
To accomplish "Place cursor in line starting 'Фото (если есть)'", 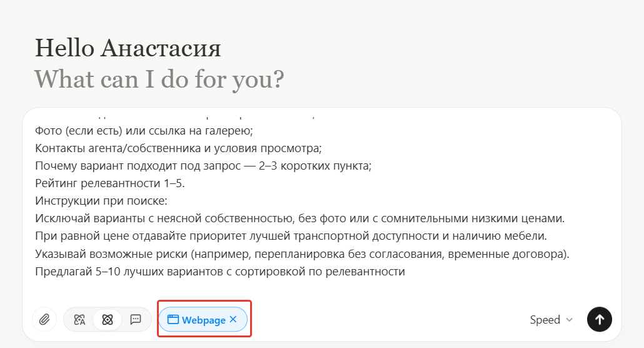I will (x=144, y=131).
